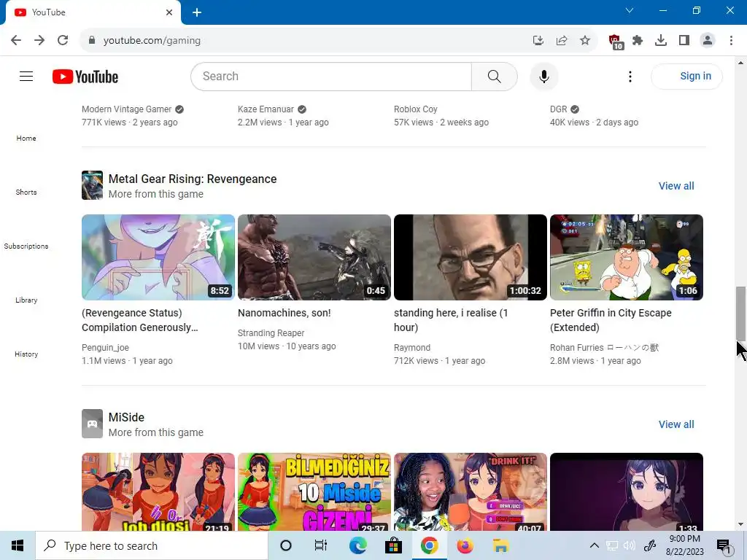747x560 pixels.
Task: Click the browser forward arrow
Action: (39, 41)
